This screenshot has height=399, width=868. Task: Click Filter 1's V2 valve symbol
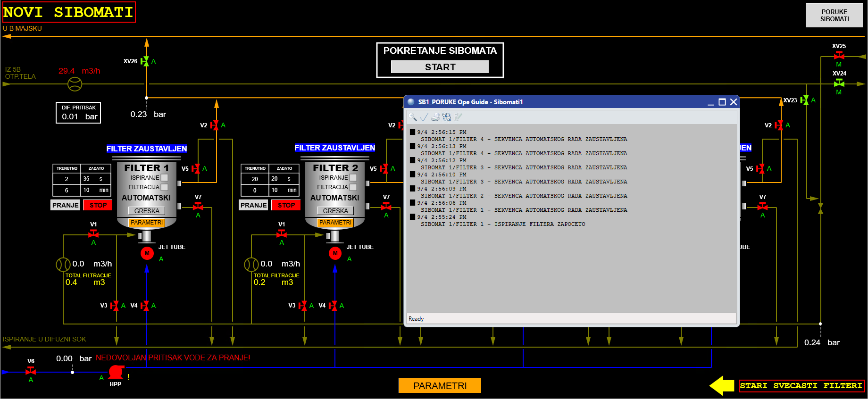pos(215,125)
